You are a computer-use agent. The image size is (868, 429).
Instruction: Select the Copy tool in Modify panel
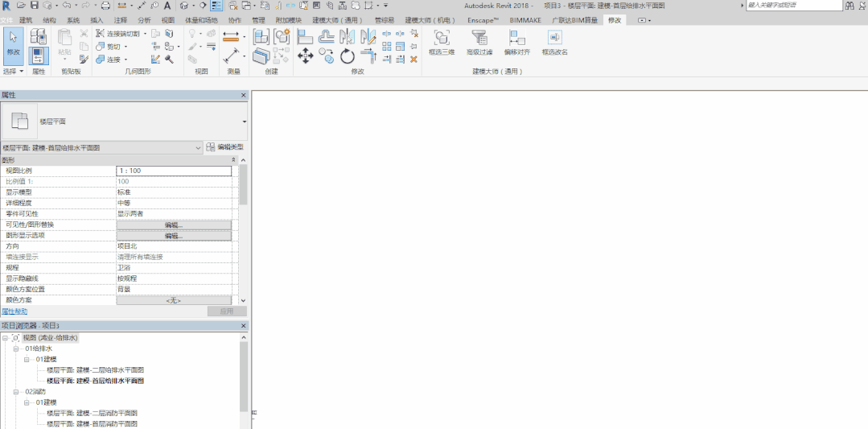tap(326, 56)
